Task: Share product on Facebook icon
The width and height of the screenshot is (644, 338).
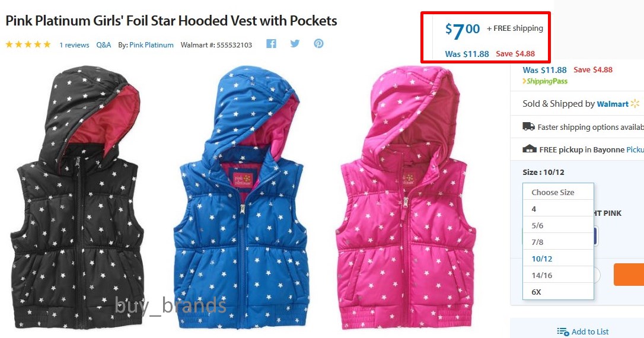Action: point(271,43)
